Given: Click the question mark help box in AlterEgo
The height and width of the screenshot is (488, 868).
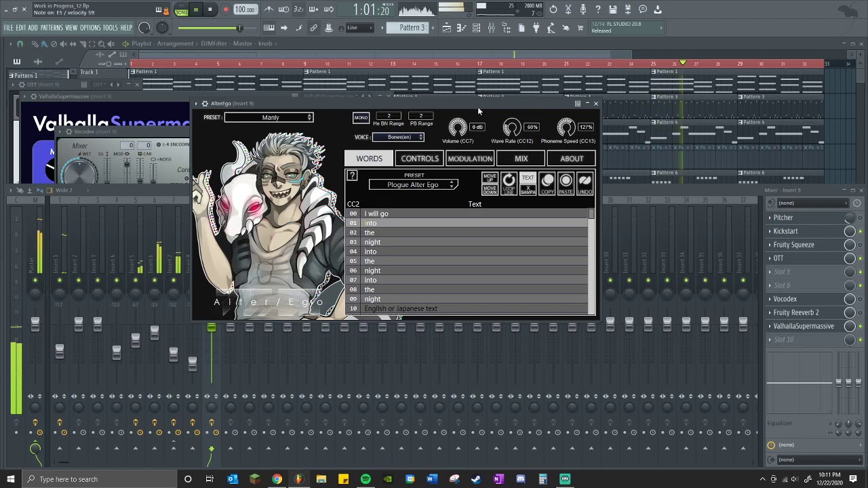Looking at the screenshot, I should [352, 176].
